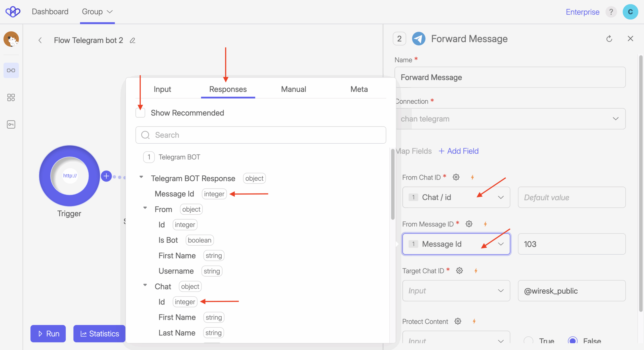Open the Connection dropdown chan telegram
Viewport: 644px width, 350px height.
point(510,119)
